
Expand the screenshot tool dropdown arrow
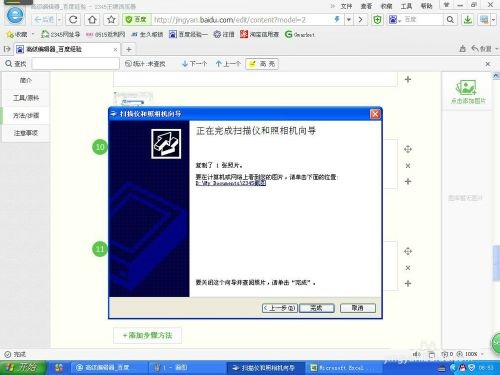493,20
